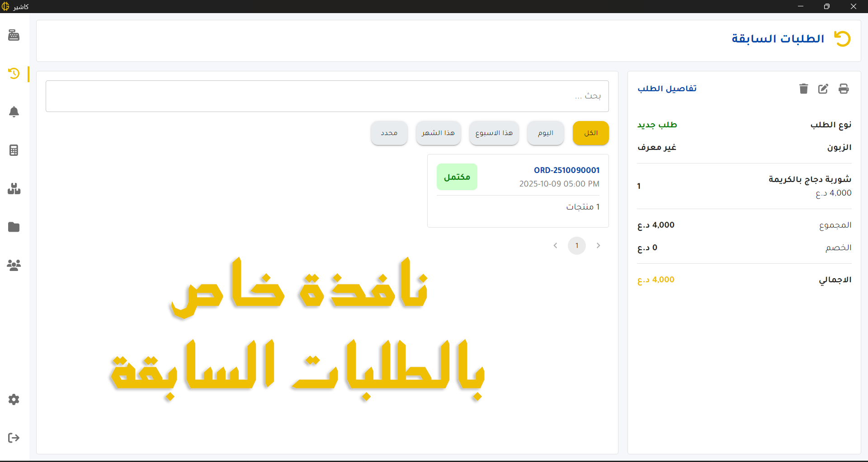Viewport: 868px width, 462px height.
Task: Open the customers group sidebar icon
Action: pyautogui.click(x=14, y=265)
